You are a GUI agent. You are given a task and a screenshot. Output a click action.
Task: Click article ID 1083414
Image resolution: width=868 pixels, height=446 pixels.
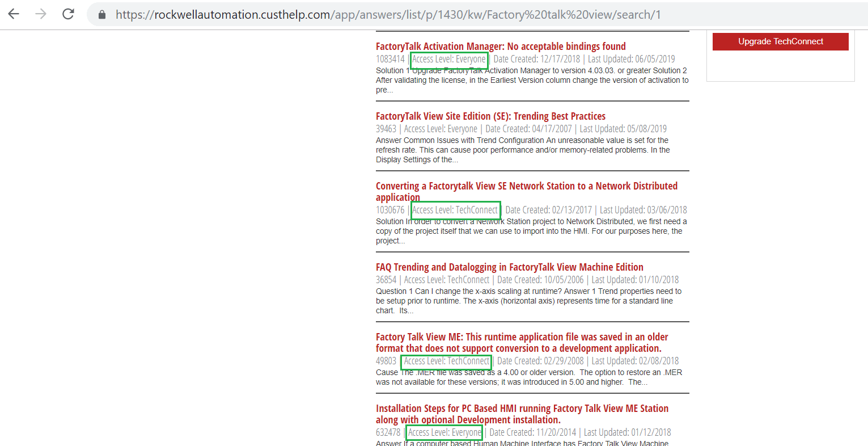(390, 59)
